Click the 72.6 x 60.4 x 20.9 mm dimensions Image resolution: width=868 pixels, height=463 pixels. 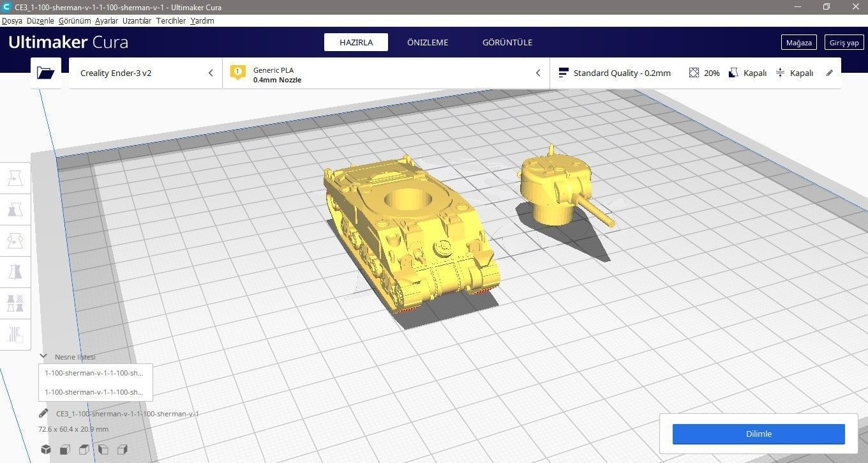[x=73, y=429]
